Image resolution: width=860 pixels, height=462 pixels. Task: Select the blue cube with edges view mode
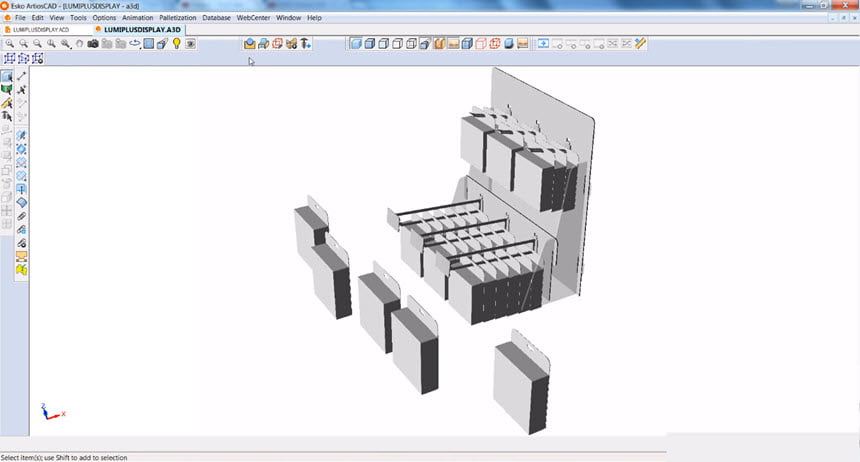(x=370, y=43)
